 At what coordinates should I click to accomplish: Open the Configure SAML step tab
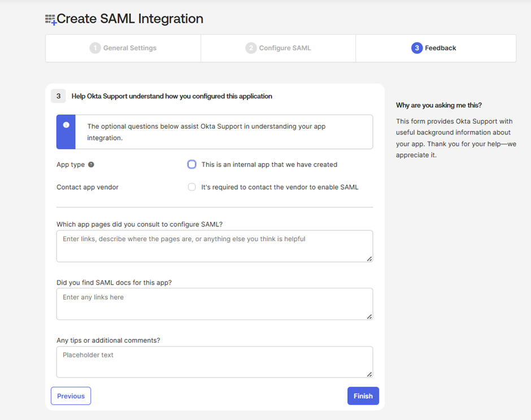(278, 48)
